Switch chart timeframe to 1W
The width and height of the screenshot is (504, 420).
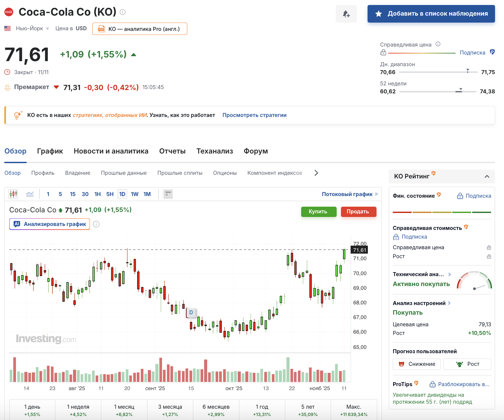(x=134, y=194)
